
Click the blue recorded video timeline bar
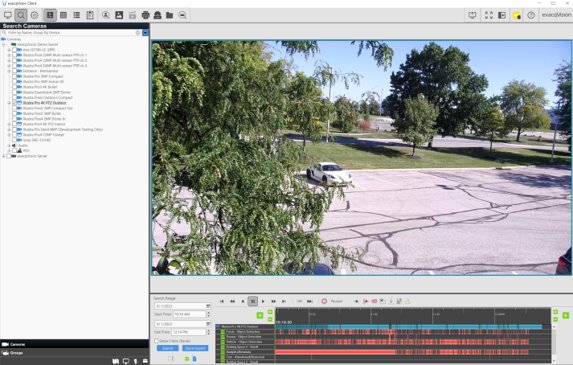pyautogui.click(x=409, y=327)
